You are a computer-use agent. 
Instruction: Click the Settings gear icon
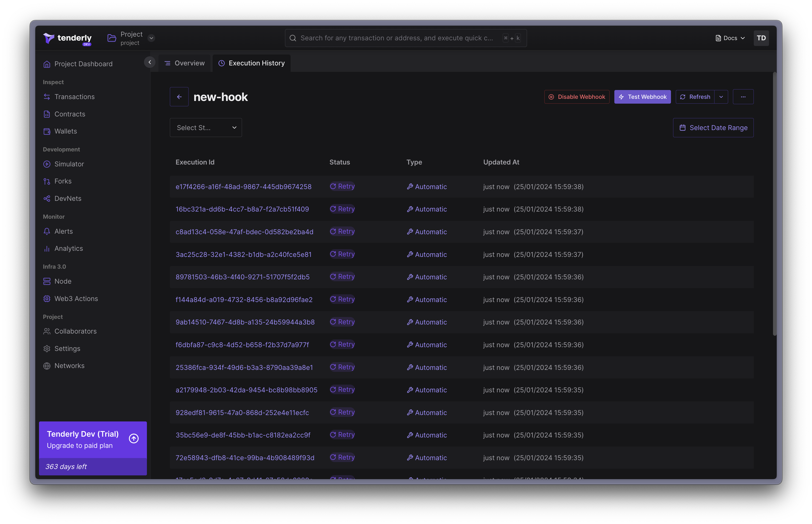click(47, 349)
